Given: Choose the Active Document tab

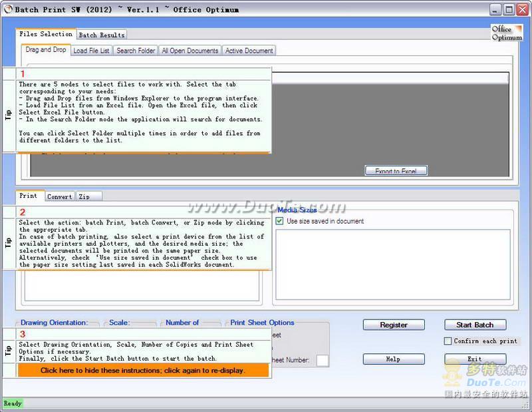Looking at the screenshot, I should pyautogui.click(x=249, y=51).
